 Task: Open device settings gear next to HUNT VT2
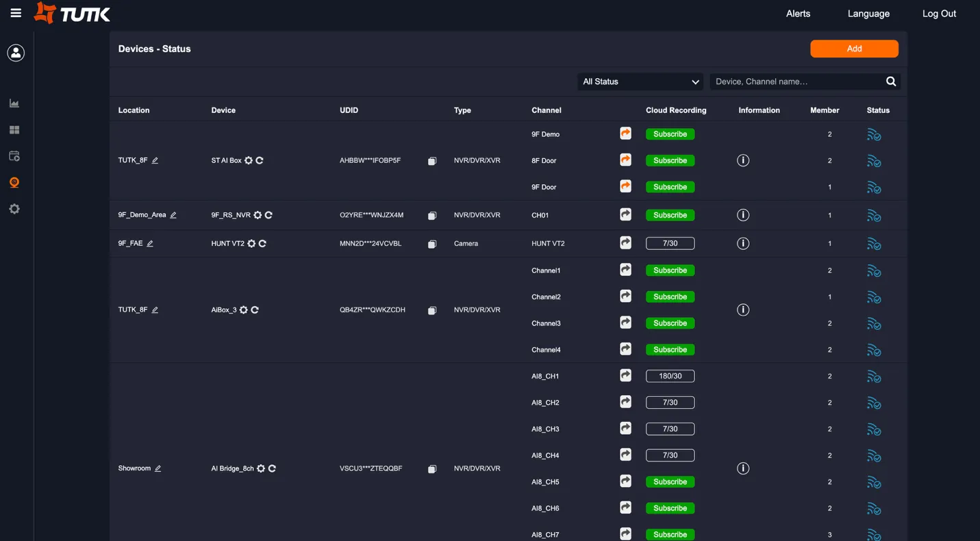coord(251,243)
